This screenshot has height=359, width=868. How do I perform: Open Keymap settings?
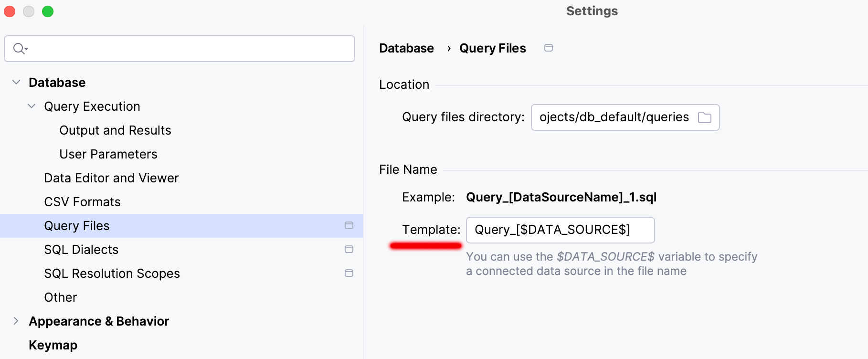coord(53,345)
